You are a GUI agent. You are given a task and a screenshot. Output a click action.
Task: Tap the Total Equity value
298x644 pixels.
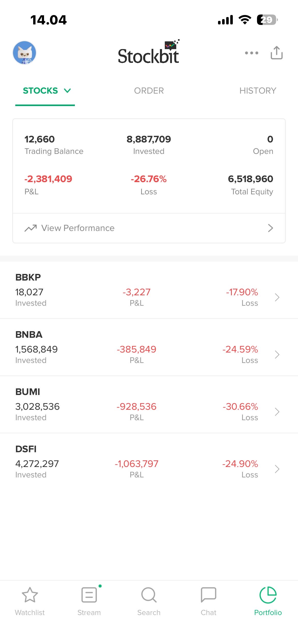click(x=250, y=179)
